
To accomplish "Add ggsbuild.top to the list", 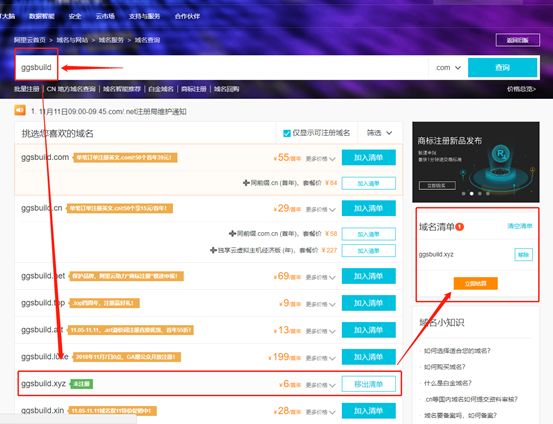I will click(369, 303).
